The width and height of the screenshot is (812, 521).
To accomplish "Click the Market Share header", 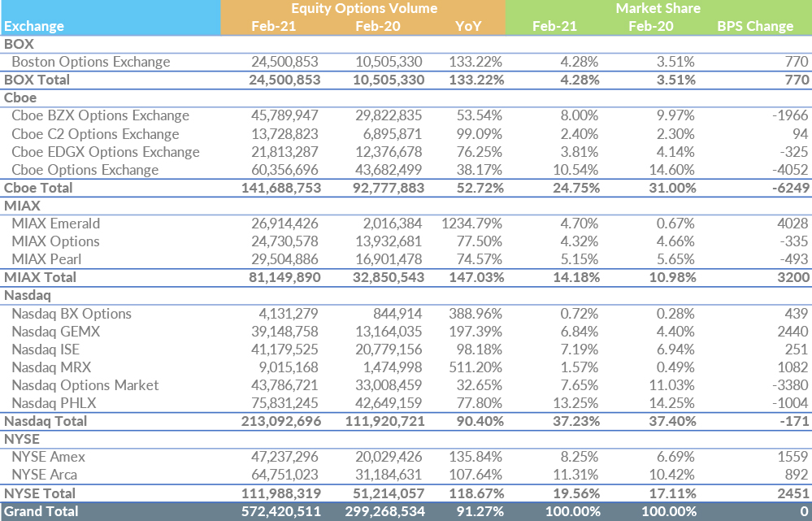I will (658, 8).
